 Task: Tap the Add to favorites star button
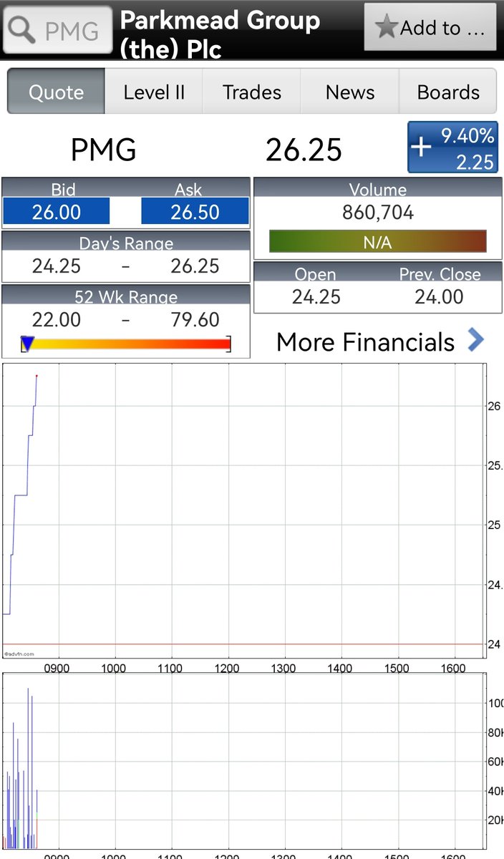pyautogui.click(x=430, y=27)
